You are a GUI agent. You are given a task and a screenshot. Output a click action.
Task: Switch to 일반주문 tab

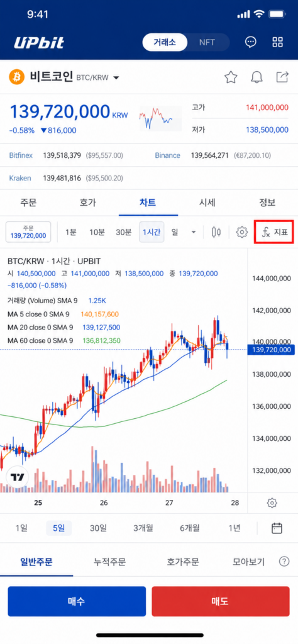point(36,562)
